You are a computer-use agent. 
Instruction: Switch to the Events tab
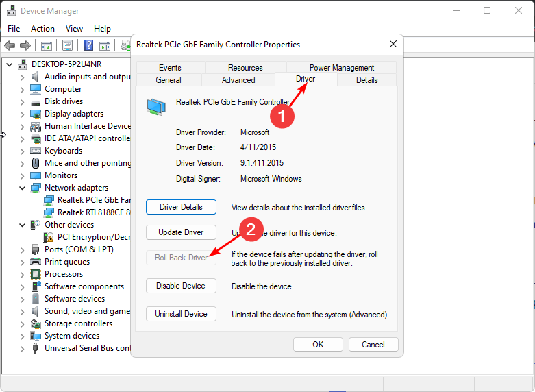pos(170,68)
